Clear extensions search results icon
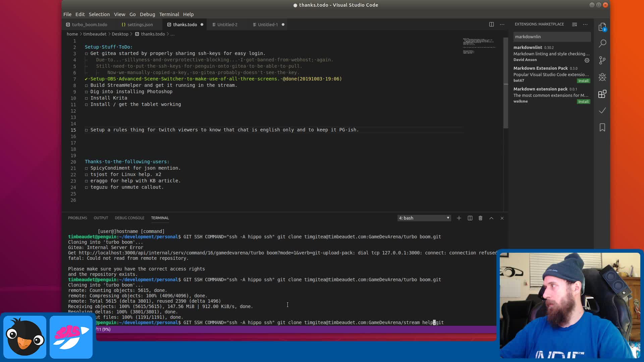 (x=575, y=24)
